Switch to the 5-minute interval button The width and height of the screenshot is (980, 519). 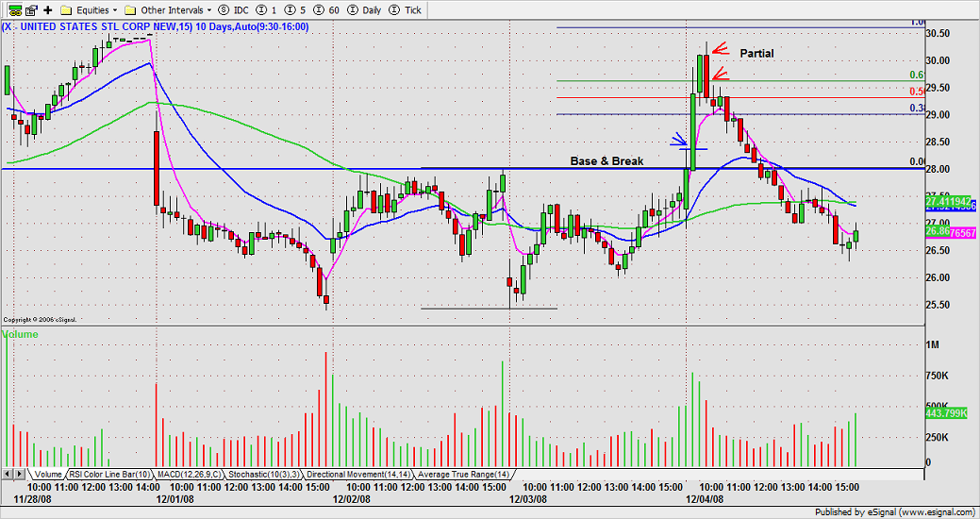pos(296,10)
